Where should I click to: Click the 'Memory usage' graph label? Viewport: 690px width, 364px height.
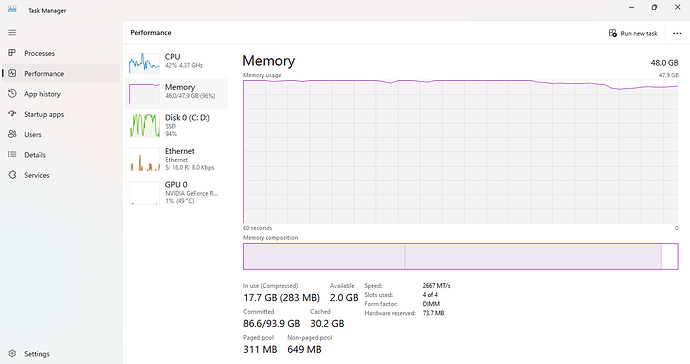click(262, 75)
